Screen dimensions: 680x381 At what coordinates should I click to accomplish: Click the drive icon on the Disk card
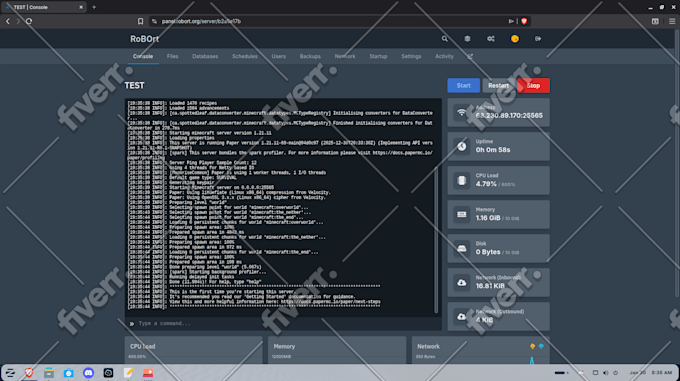(461, 248)
